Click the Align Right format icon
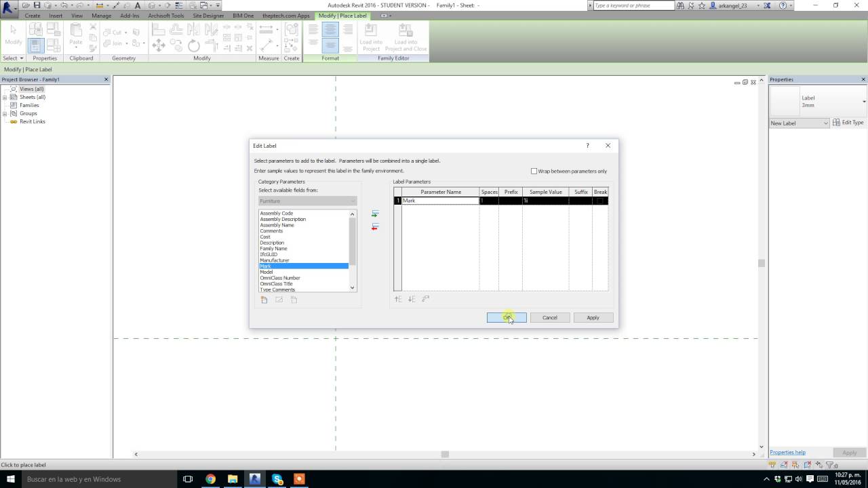The width and height of the screenshot is (868, 488). click(347, 29)
